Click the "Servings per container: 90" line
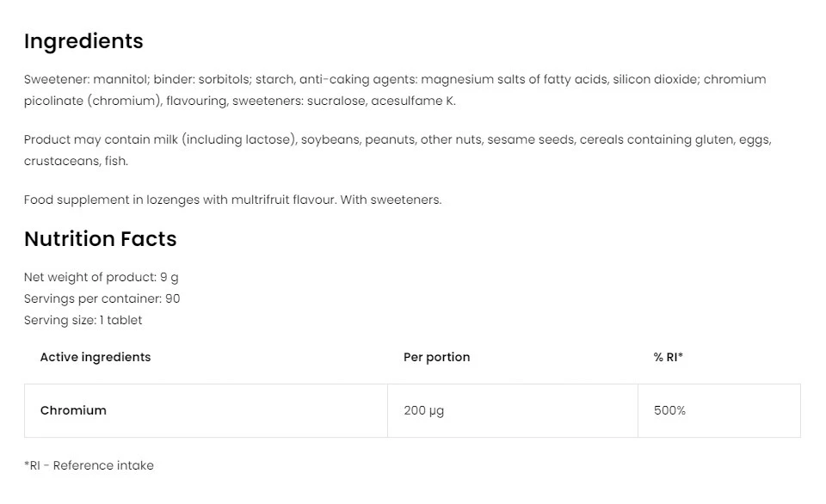Screen dimensions: 826x504 (102, 298)
